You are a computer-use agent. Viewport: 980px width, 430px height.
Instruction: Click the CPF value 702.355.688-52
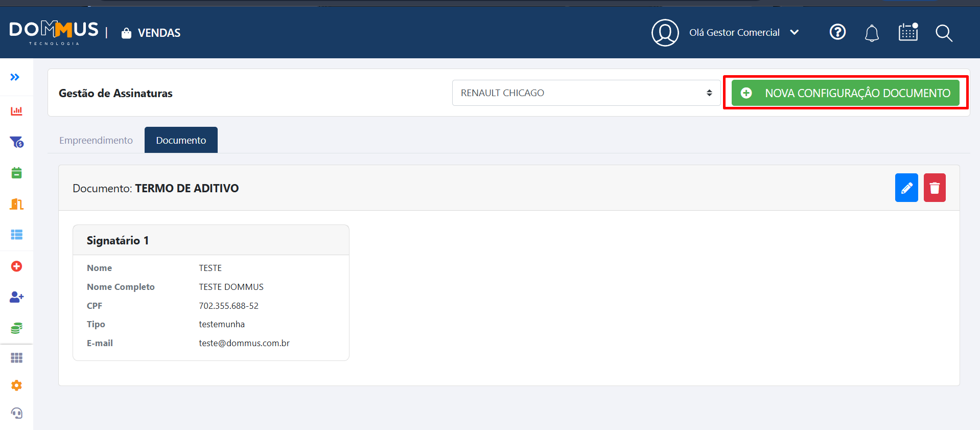(228, 306)
